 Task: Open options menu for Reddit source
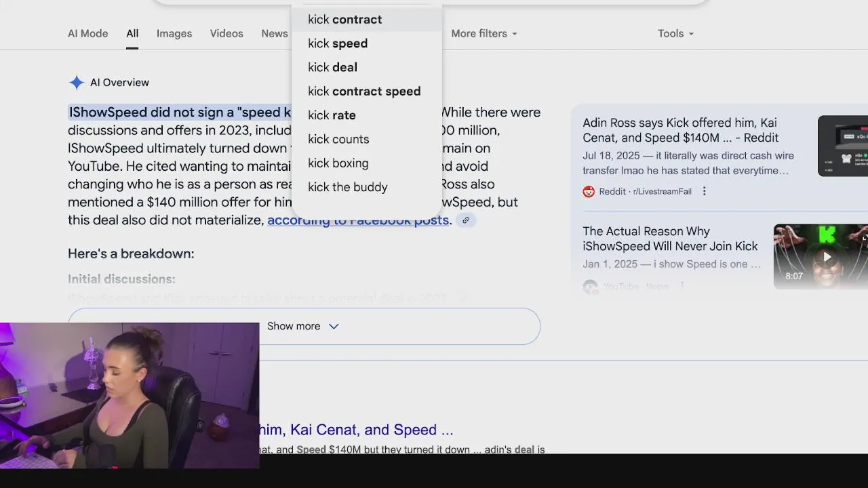pyautogui.click(x=704, y=191)
